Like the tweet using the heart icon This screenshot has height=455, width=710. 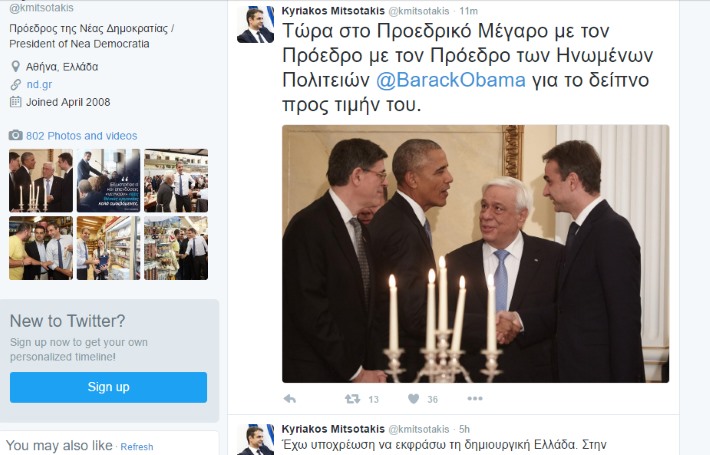point(413,399)
